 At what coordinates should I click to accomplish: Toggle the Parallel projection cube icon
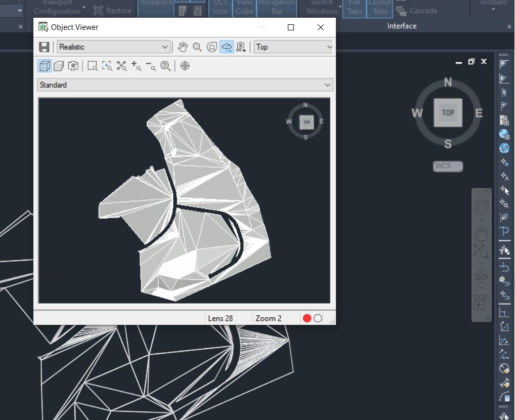(x=44, y=66)
